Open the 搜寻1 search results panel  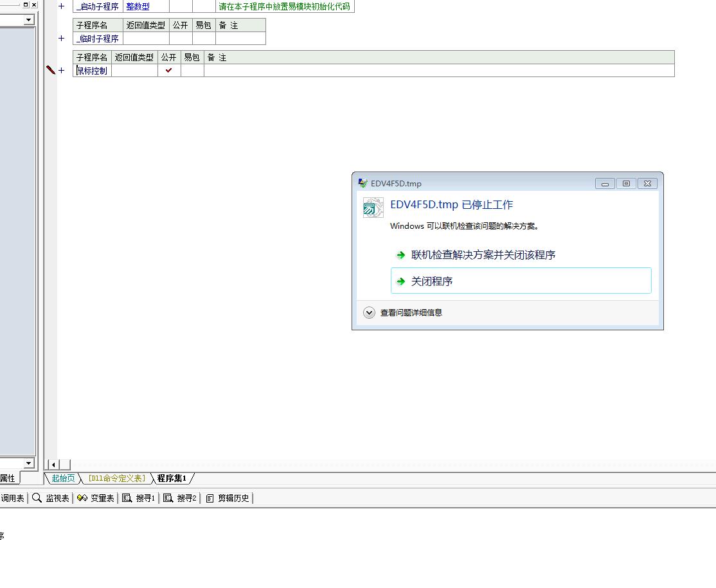pyautogui.click(x=139, y=498)
